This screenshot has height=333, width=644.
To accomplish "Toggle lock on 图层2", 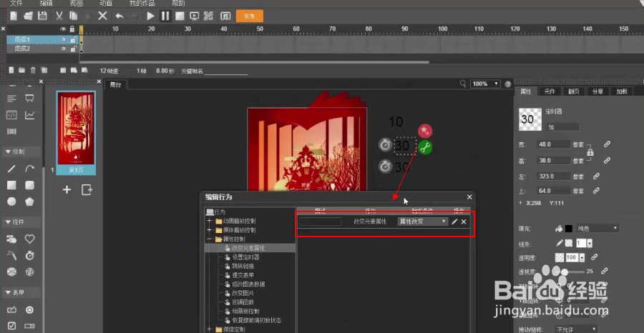I will click(x=73, y=49).
